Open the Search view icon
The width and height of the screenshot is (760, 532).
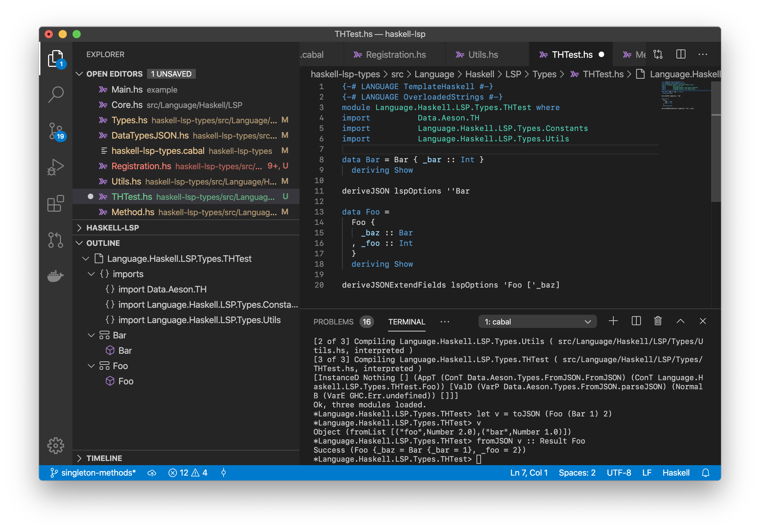tap(56, 95)
